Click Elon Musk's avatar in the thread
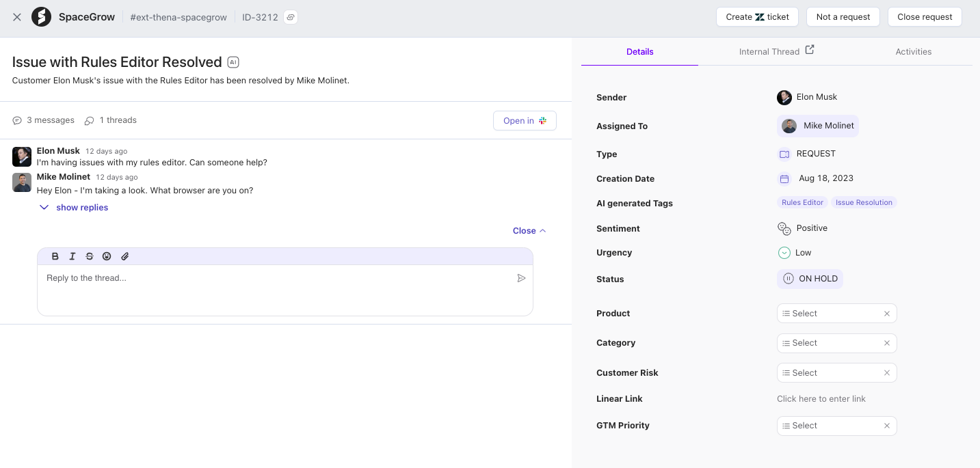Image resolution: width=980 pixels, height=468 pixels. click(22, 156)
